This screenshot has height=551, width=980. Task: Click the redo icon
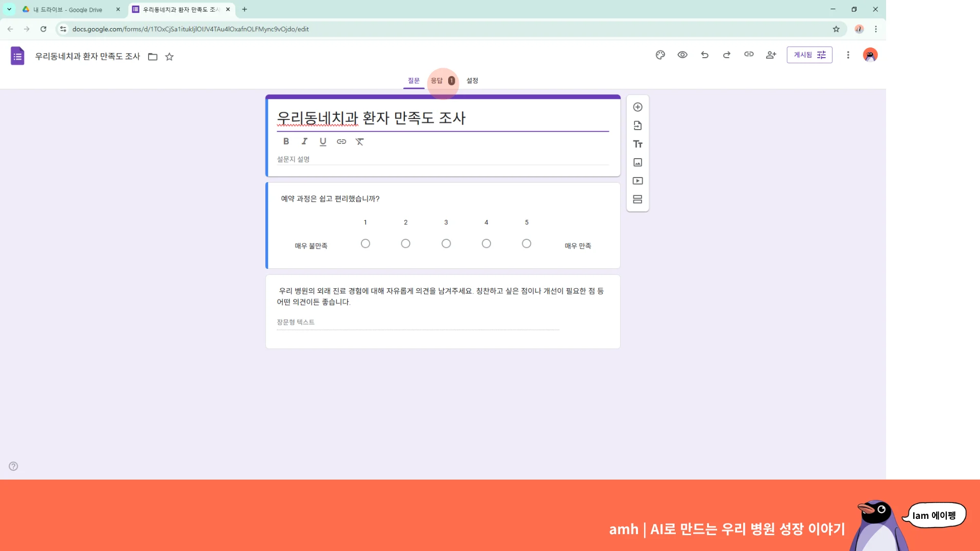(x=726, y=55)
